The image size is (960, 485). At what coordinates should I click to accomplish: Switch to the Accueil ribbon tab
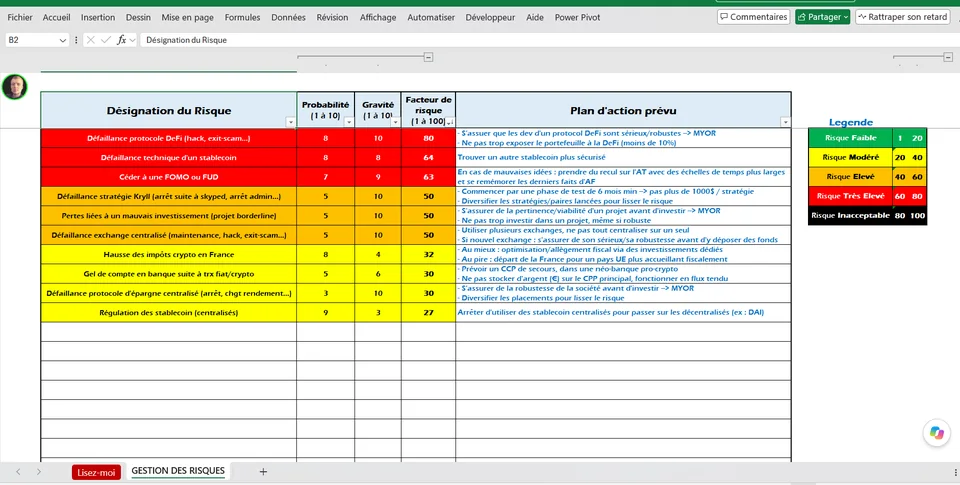(56, 18)
